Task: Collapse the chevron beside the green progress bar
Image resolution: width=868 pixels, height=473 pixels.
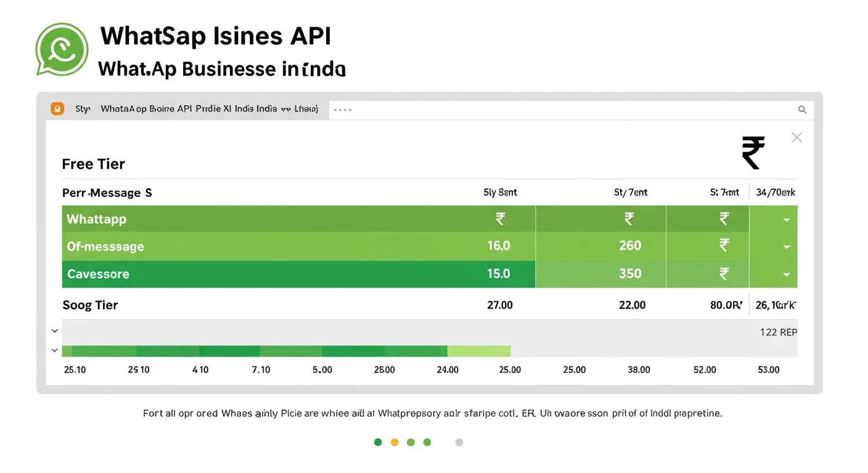Action: (x=55, y=350)
